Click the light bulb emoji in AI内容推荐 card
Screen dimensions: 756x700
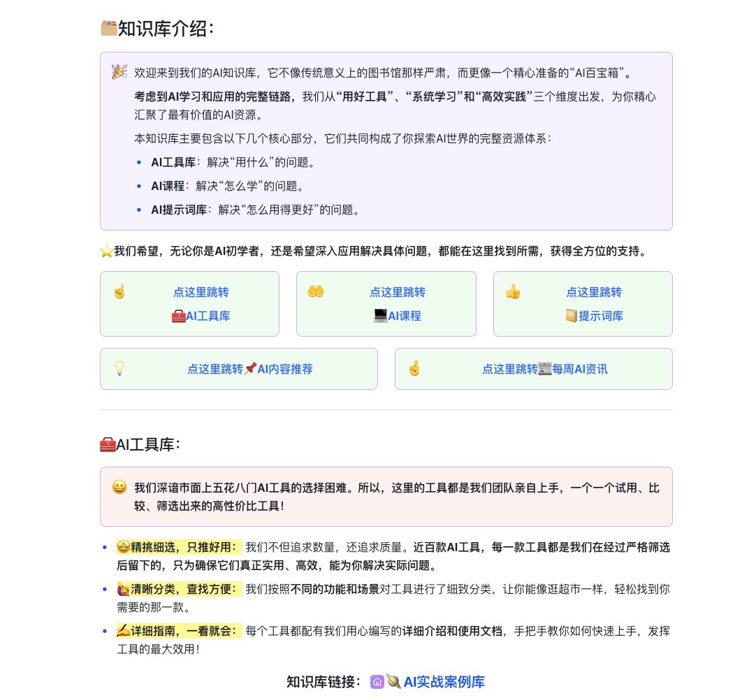coord(119,368)
